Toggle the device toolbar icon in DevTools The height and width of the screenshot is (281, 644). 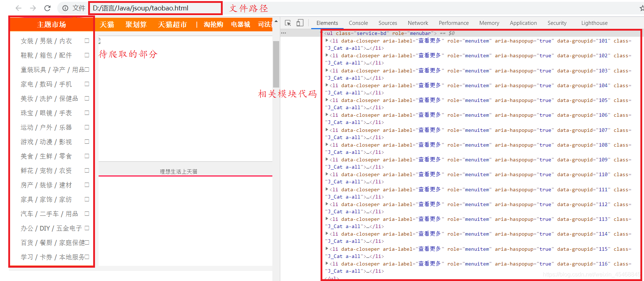pyautogui.click(x=300, y=23)
